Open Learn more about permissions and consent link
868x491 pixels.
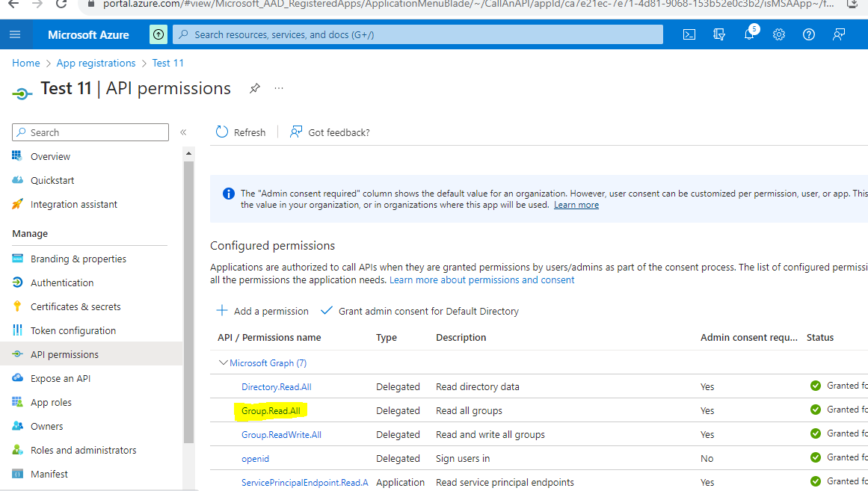coord(481,280)
